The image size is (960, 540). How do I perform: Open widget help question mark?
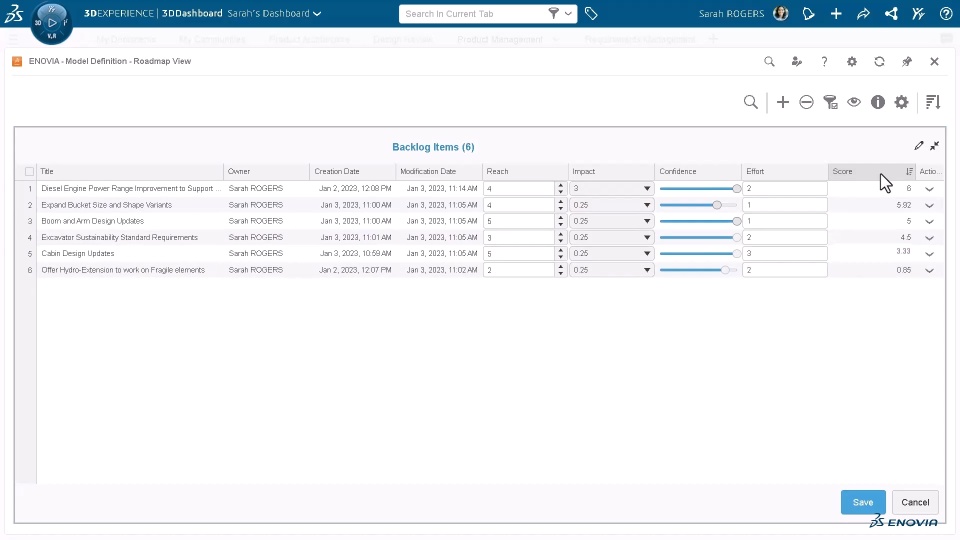click(x=824, y=61)
